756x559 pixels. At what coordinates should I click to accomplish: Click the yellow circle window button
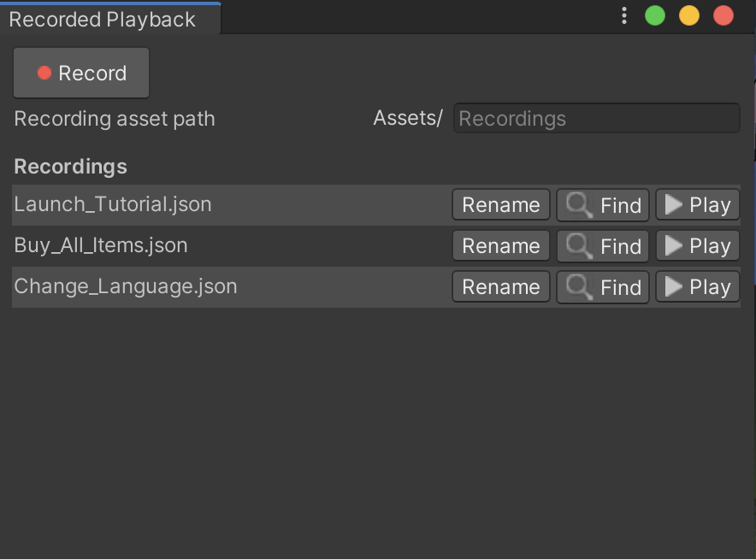click(x=689, y=16)
